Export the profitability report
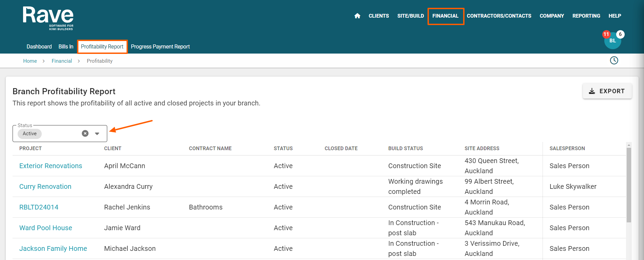 tap(607, 91)
